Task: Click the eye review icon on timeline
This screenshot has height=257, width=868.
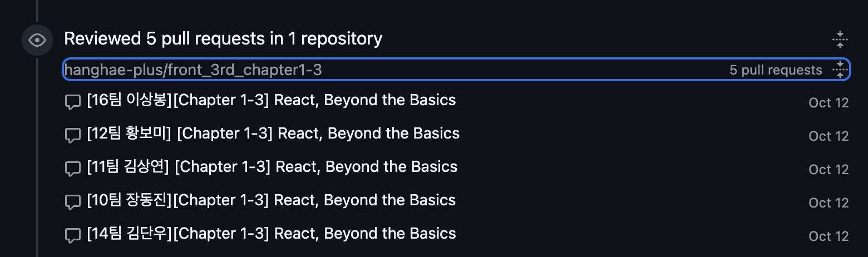Action: click(37, 40)
